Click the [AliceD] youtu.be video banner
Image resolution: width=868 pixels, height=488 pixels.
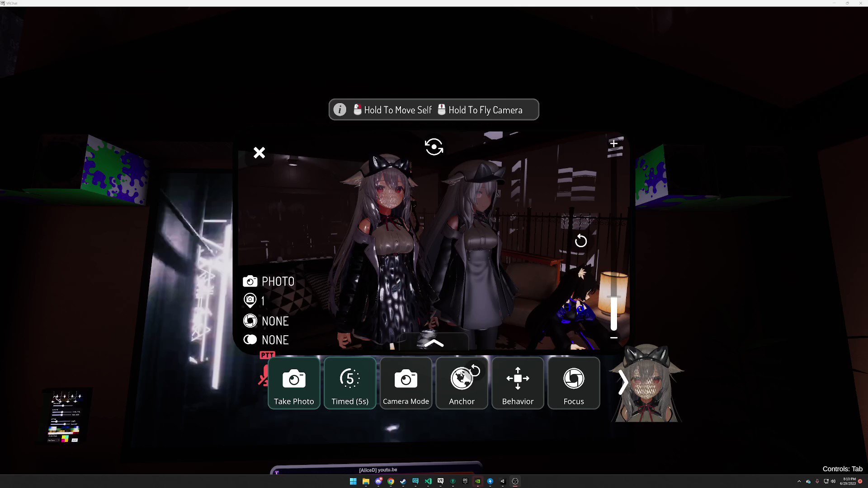378,469
